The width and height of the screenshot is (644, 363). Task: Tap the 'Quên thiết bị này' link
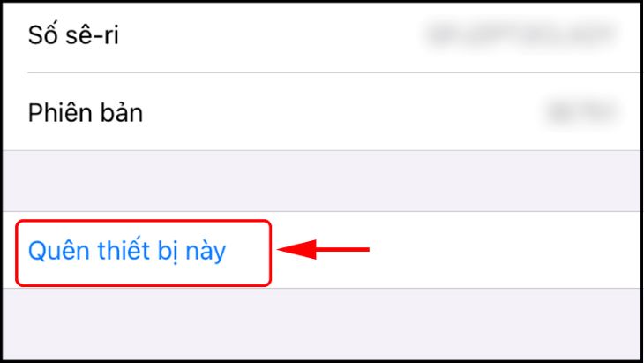(127, 250)
